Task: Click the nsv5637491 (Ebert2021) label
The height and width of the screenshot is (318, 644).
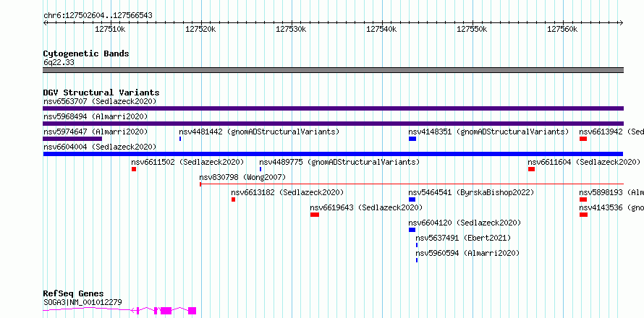Action: tap(463, 238)
